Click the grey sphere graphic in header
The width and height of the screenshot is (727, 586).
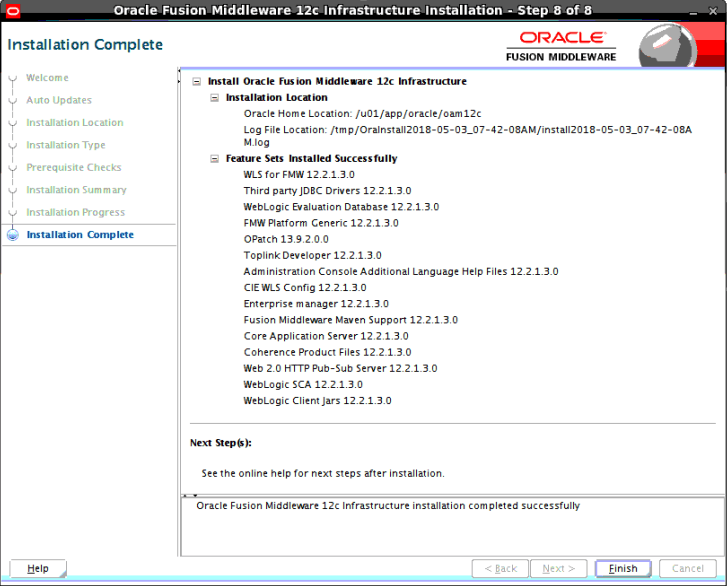tap(667, 47)
